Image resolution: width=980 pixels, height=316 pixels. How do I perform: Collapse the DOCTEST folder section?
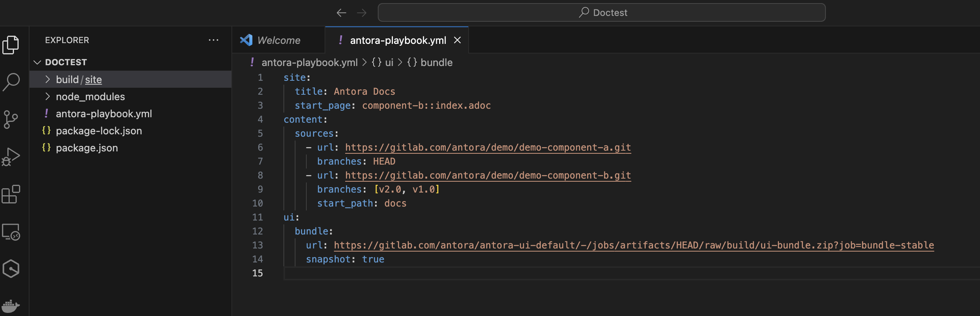(x=130, y=62)
